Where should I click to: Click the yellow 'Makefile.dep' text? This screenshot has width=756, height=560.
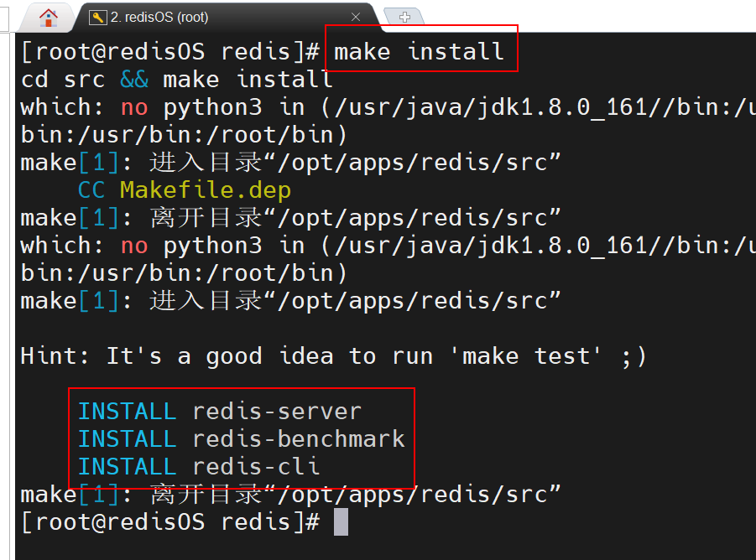point(206,190)
